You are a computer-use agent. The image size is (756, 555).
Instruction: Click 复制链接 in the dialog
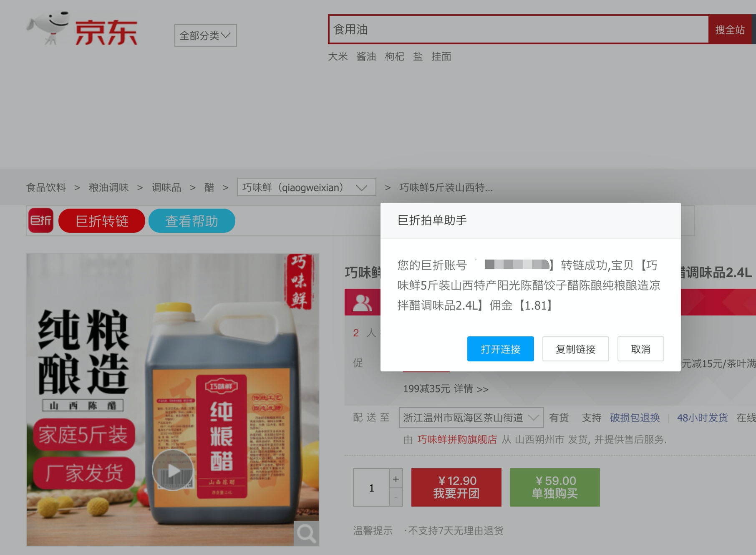[x=575, y=349]
